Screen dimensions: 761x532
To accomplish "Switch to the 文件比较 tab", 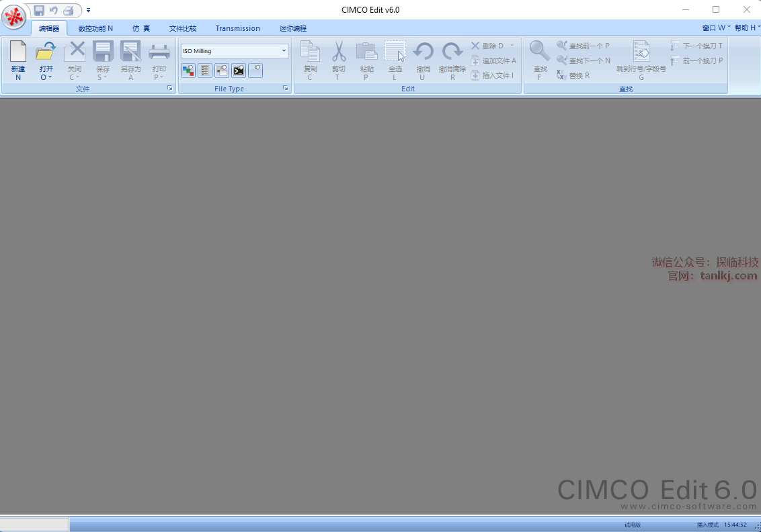I will pos(183,28).
